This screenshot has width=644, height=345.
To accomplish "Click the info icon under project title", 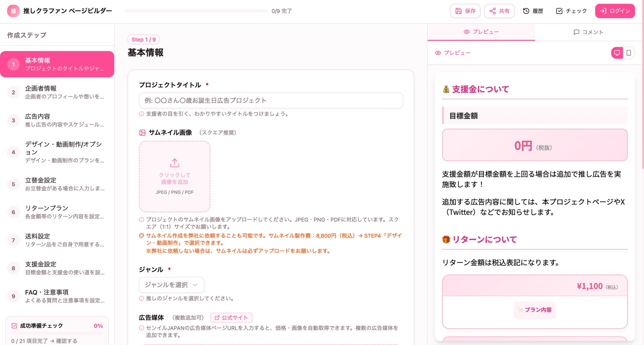I will click(141, 114).
